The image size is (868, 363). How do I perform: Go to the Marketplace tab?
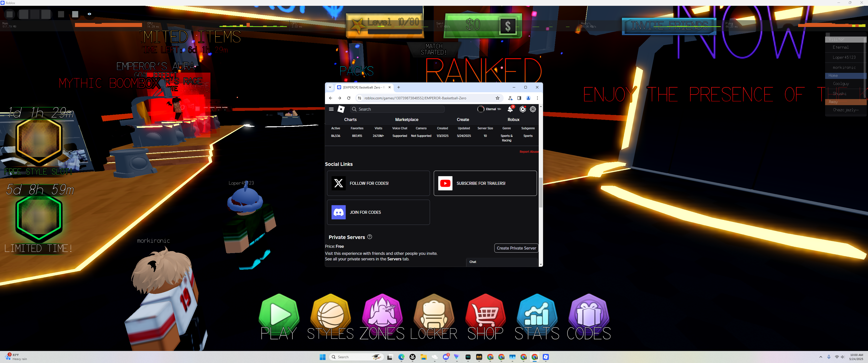tap(406, 119)
